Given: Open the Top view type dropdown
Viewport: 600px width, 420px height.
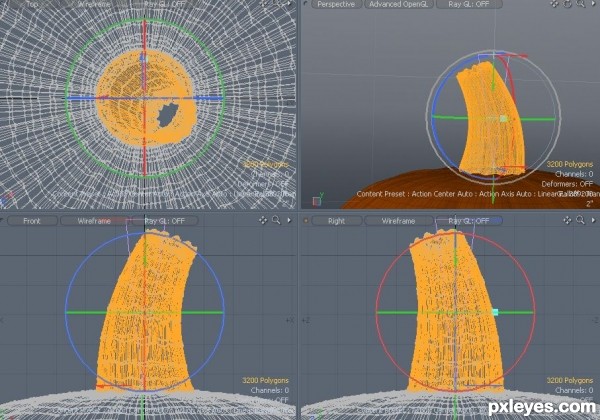Looking at the screenshot, I should 32,4.
